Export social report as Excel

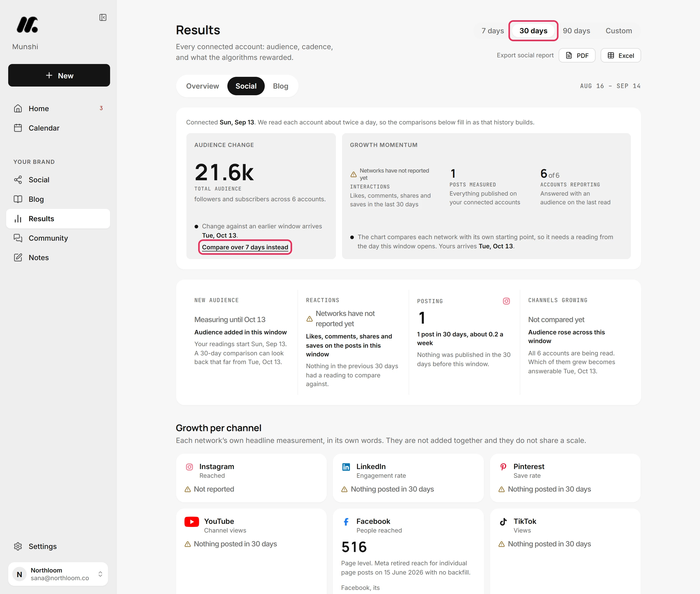coord(621,56)
